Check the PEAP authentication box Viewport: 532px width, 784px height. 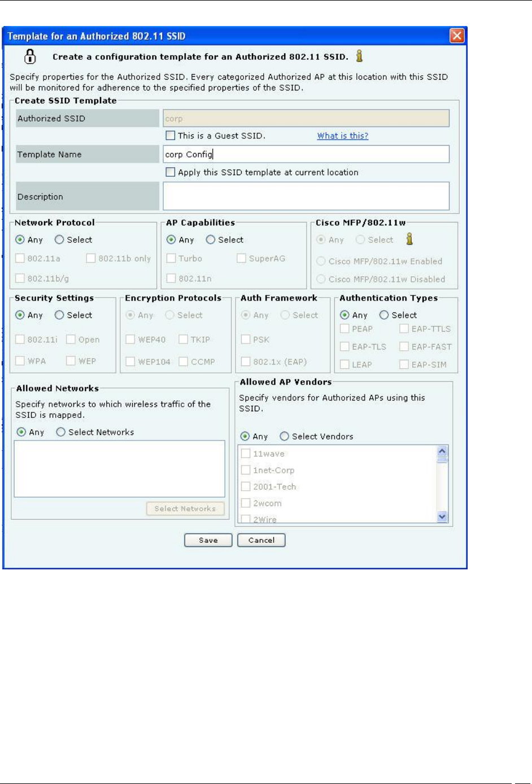coord(345,329)
